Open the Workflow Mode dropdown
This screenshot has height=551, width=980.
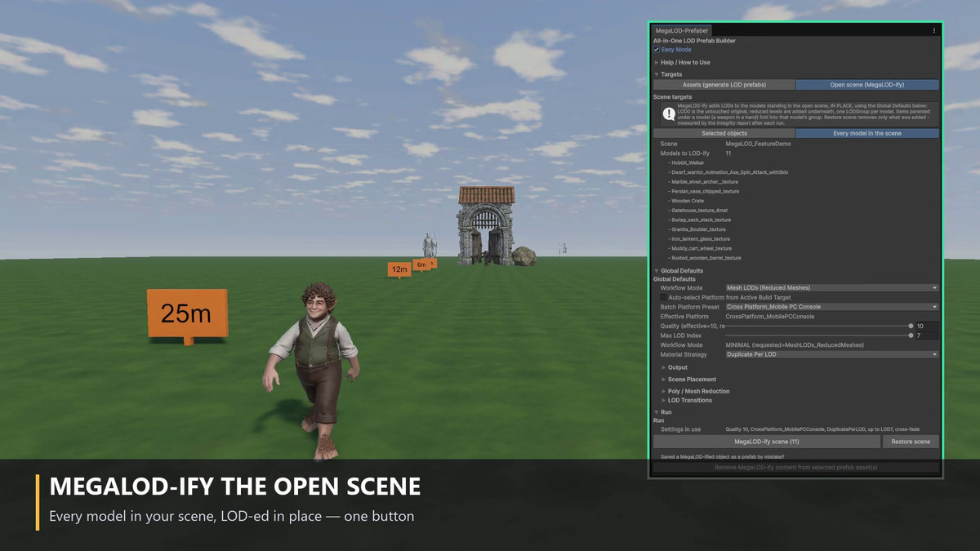(x=832, y=288)
